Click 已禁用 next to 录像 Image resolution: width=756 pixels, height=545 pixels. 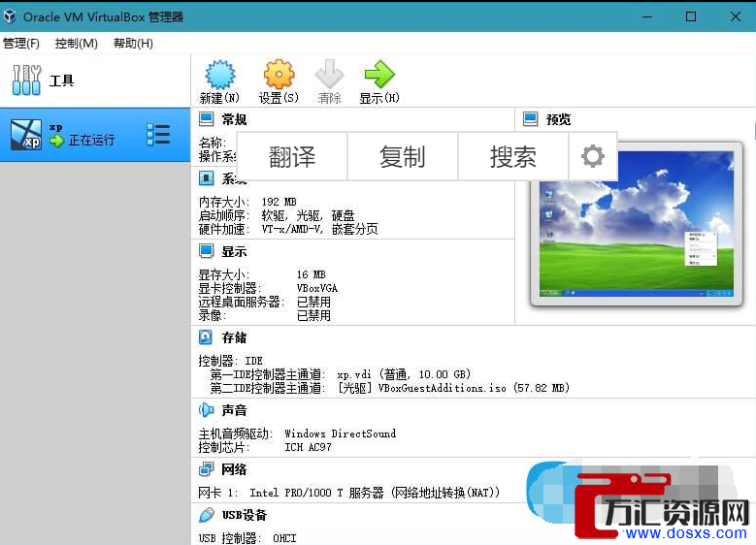click(313, 315)
